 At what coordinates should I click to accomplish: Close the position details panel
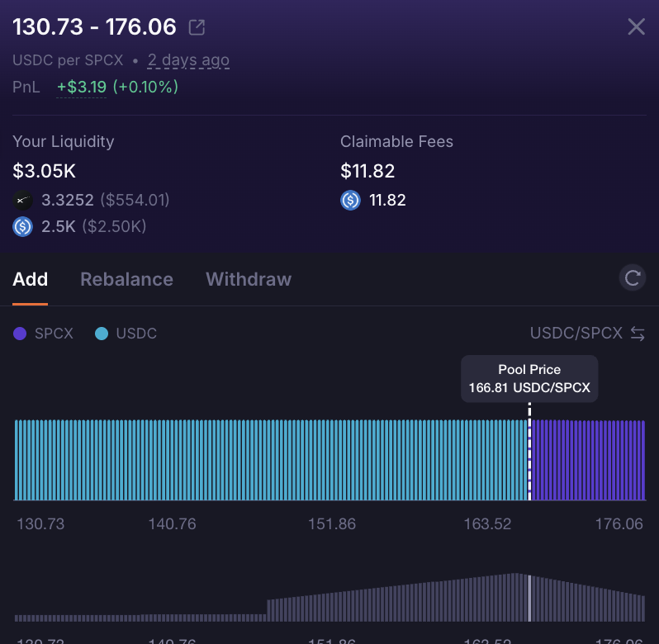click(637, 27)
